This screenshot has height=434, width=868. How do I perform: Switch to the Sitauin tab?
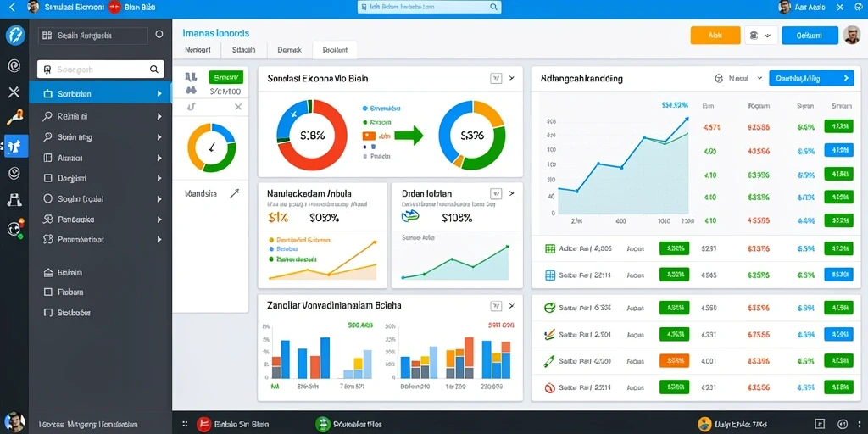pos(243,50)
